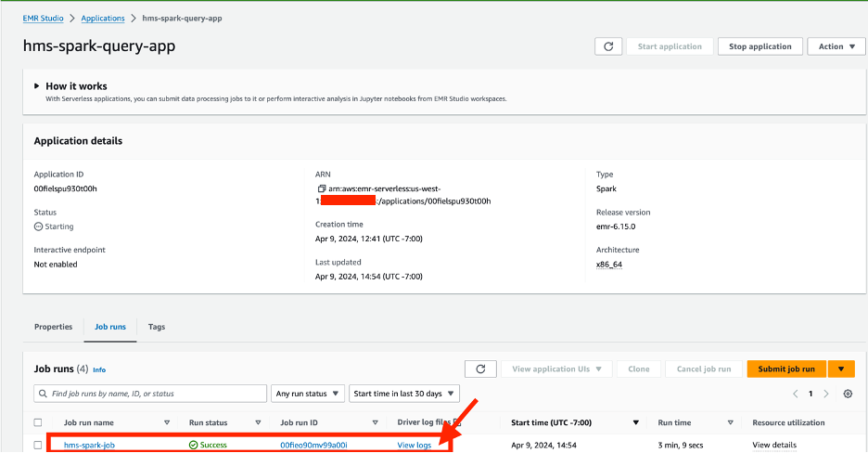The image size is (868, 453).
Task: Open job runs table settings gear
Action: [848, 394]
